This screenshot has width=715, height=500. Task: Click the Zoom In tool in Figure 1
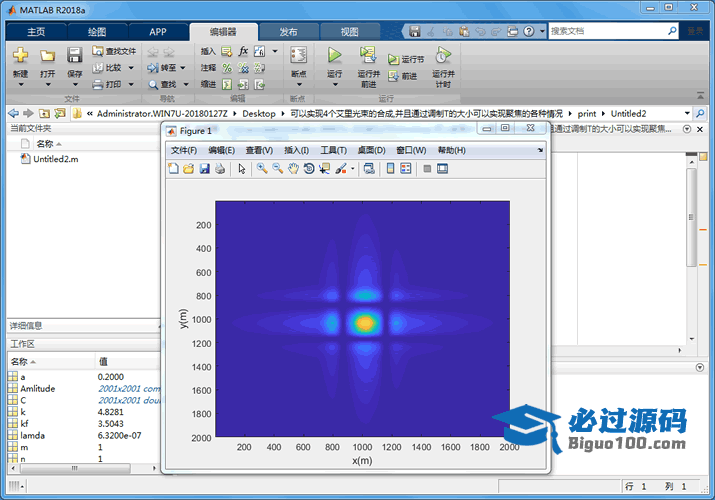click(x=262, y=169)
